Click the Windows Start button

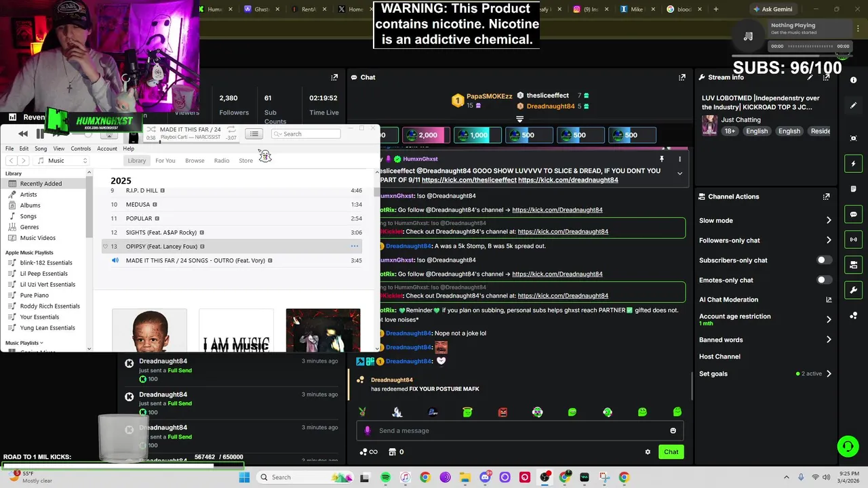coord(244,477)
